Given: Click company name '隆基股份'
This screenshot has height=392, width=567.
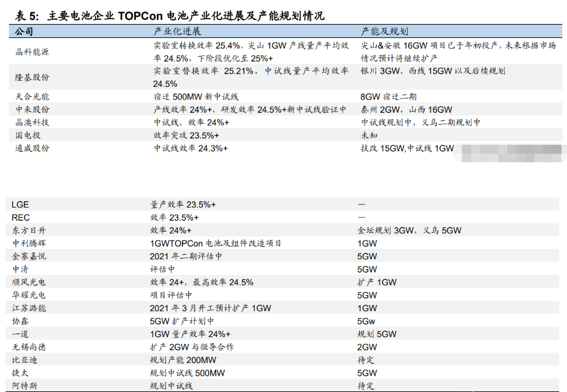Looking at the screenshot, I should [32, 77].
